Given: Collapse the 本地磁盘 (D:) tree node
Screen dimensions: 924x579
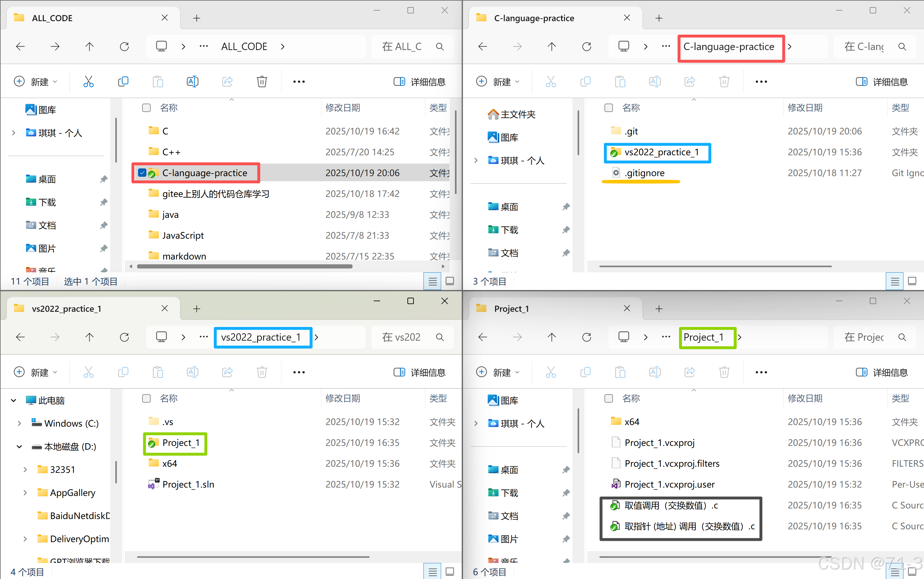Looking at the screenshot, I should [x=19, y=447].
